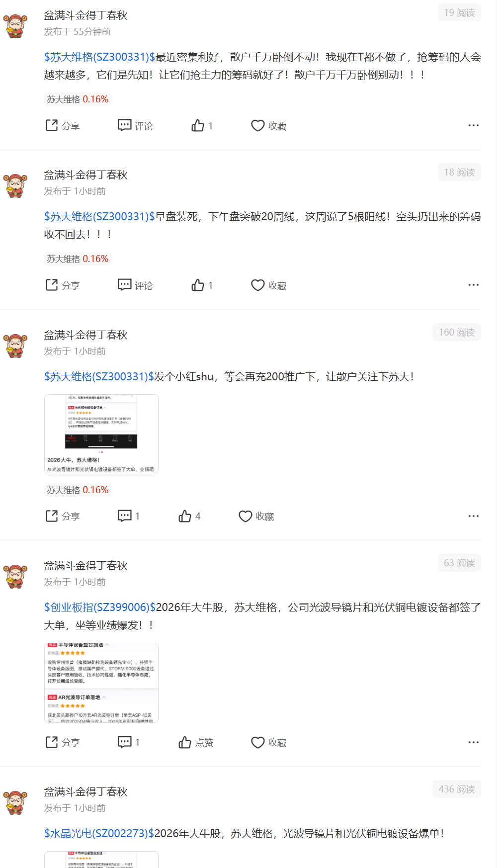Open the 小红shu post screenshot thumbnail
This screenshot has height=868, width=497.
pyautogui.click(x=101, y=434)
